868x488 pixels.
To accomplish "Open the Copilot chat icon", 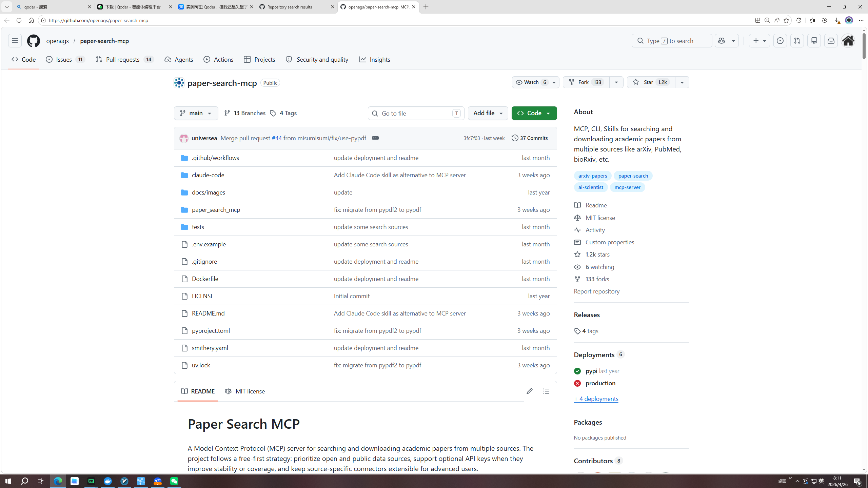I will (x=721, y=41).
